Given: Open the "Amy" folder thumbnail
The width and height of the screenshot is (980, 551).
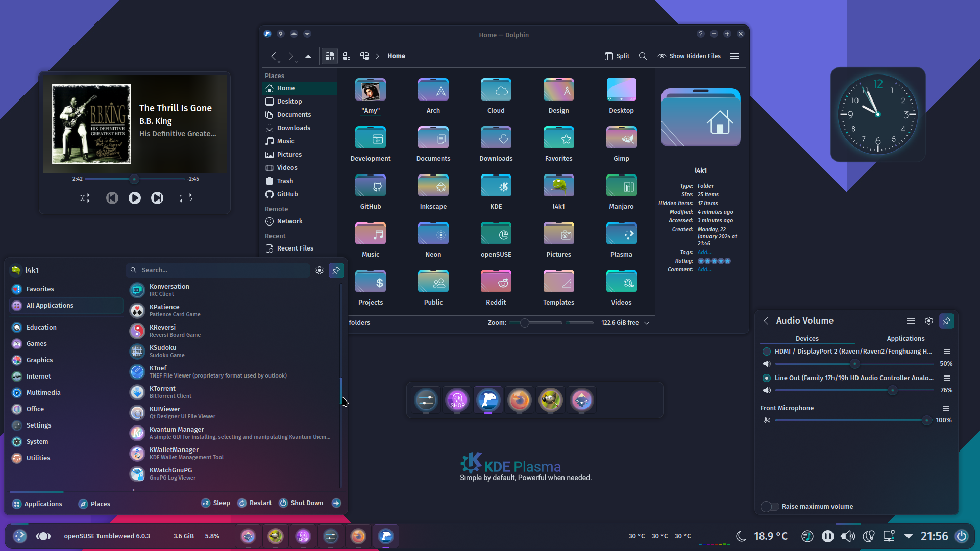Looking at the screenshot, I should pyautogui.click(x=371, y=90).
